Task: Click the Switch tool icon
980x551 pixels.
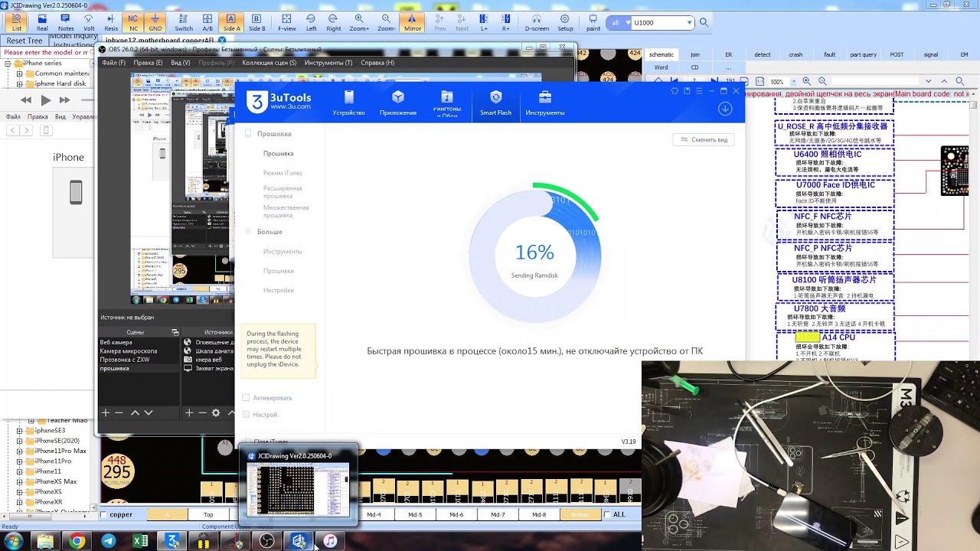Action: pyautogui.click(x=184, y=22)
